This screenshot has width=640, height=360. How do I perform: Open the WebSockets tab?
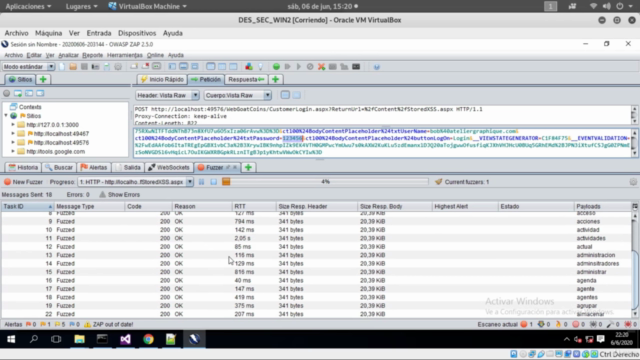169,167
